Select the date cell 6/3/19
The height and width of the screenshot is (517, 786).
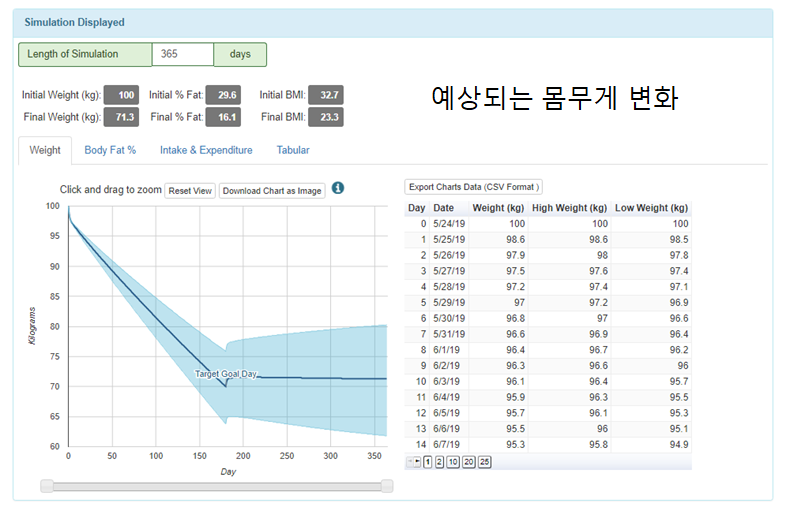[x=447, y=382]
